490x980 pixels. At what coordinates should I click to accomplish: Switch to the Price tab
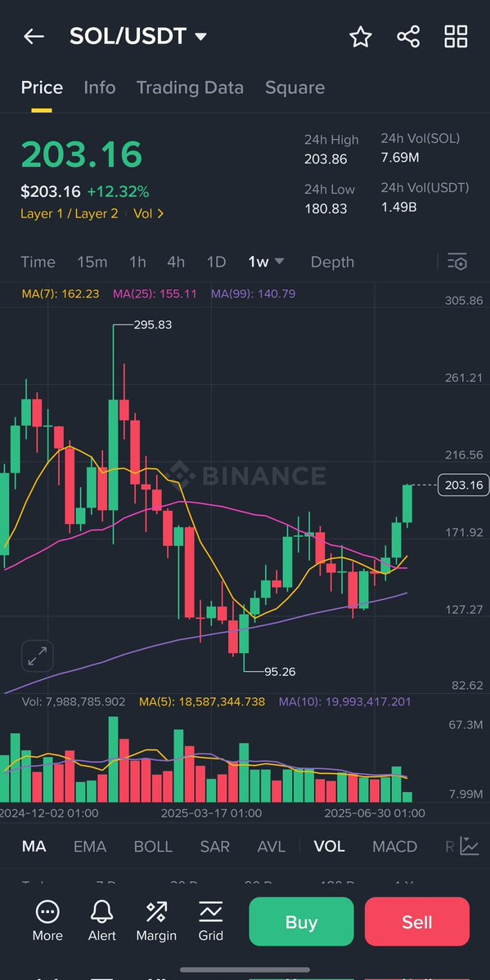point(42,87)
